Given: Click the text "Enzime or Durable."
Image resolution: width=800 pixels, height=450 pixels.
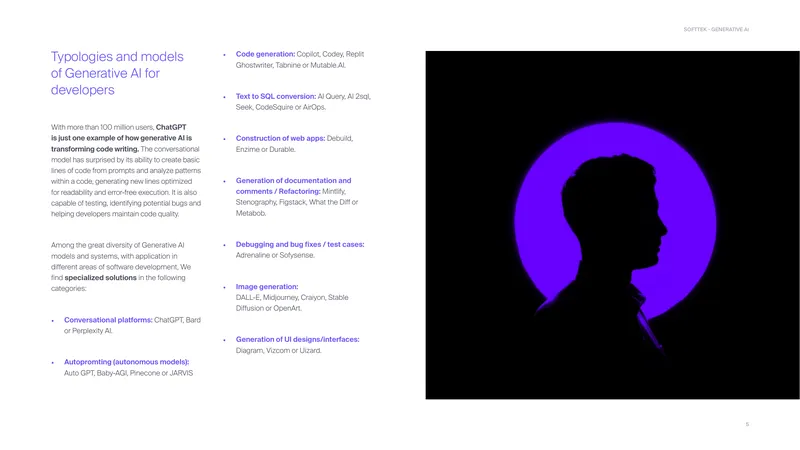Looking at the screenshot, I should pyautogui.click(x=265, y=149).
